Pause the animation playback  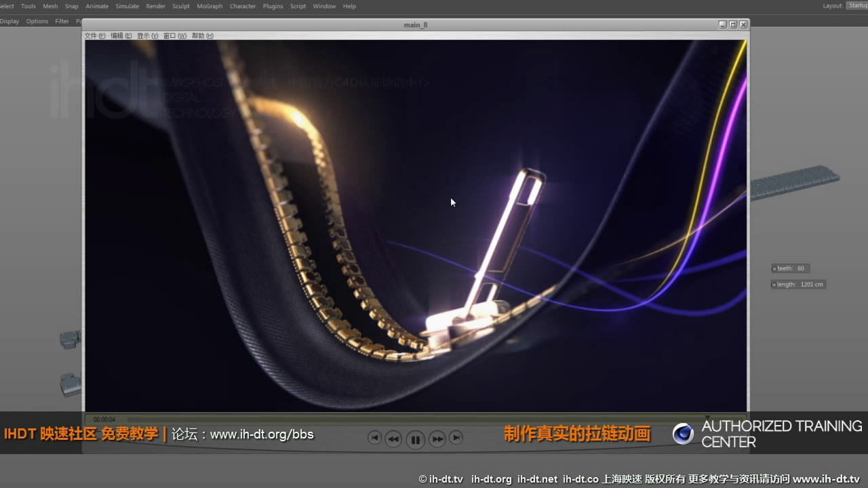click(x=416, y=439)
